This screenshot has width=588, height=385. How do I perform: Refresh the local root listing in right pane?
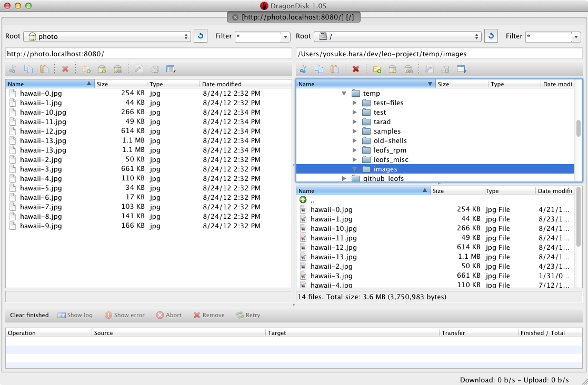pyautogui.click(x=491, y=36)
